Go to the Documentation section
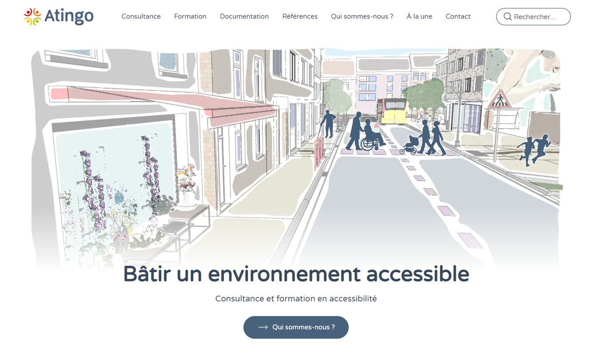The height and width of the screenshot is (364, 593). tap(244, 16)
